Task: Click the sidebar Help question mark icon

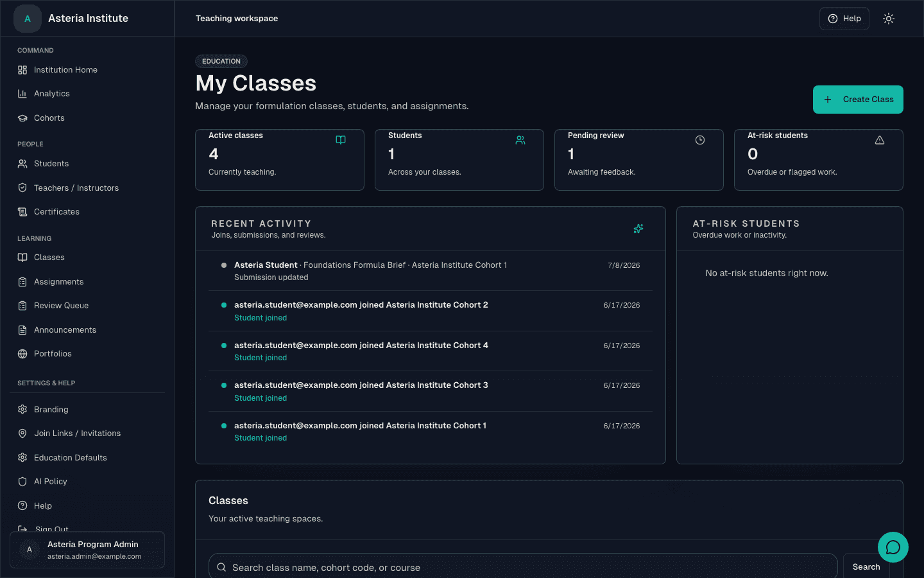Action: (22, 506)
